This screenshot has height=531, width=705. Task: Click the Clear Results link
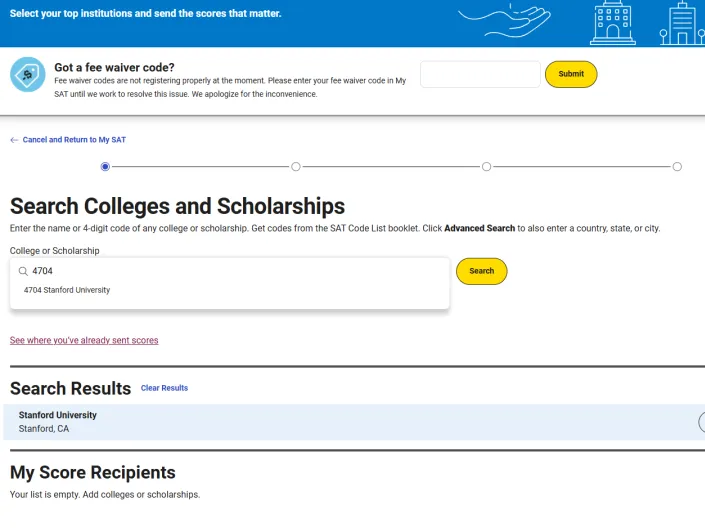(x=164, y=388)
